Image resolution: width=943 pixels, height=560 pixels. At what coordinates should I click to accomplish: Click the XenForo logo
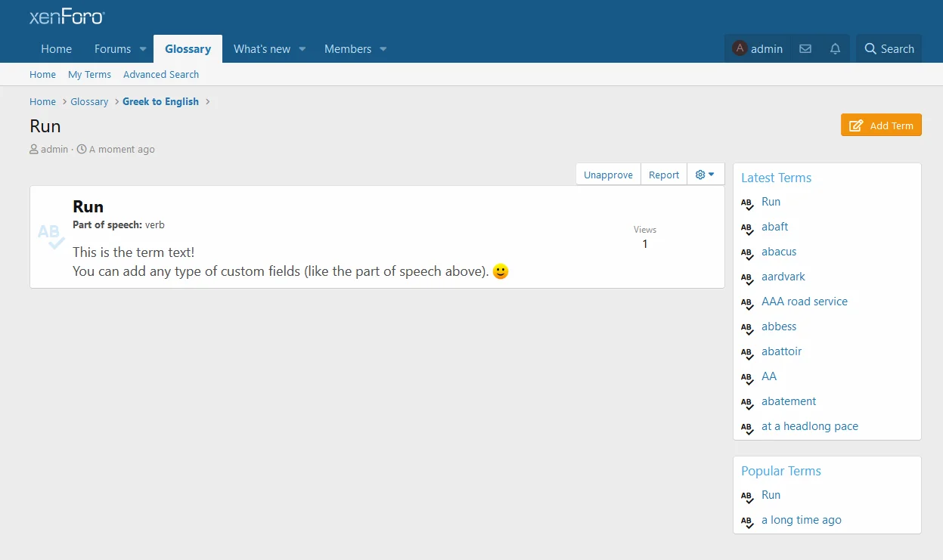[x=67, y=17]
